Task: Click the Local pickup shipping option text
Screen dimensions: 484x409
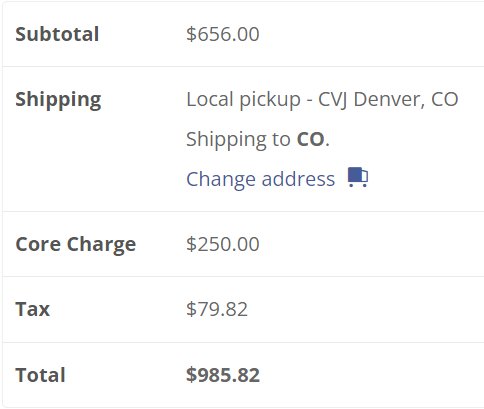Action: [243, 100]
